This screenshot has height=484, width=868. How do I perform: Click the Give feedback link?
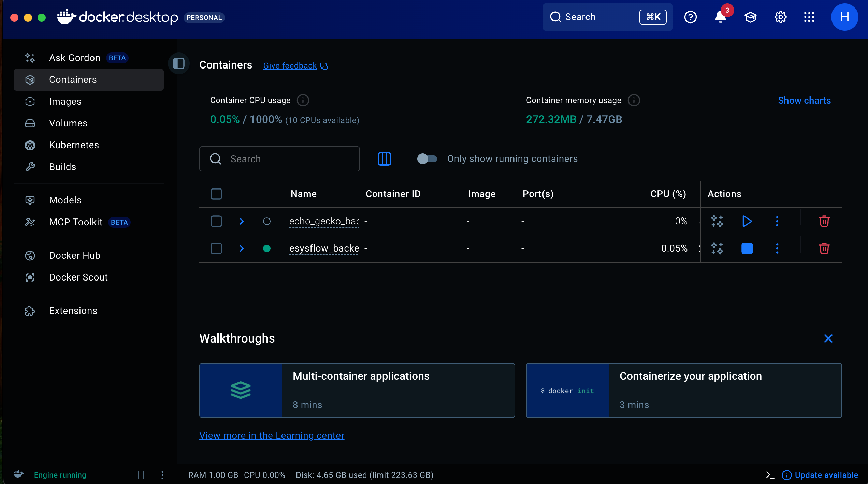coord(295,66)
